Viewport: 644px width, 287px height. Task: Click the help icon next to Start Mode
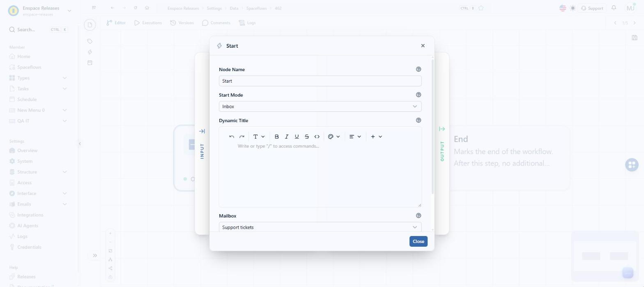[419, 95]
